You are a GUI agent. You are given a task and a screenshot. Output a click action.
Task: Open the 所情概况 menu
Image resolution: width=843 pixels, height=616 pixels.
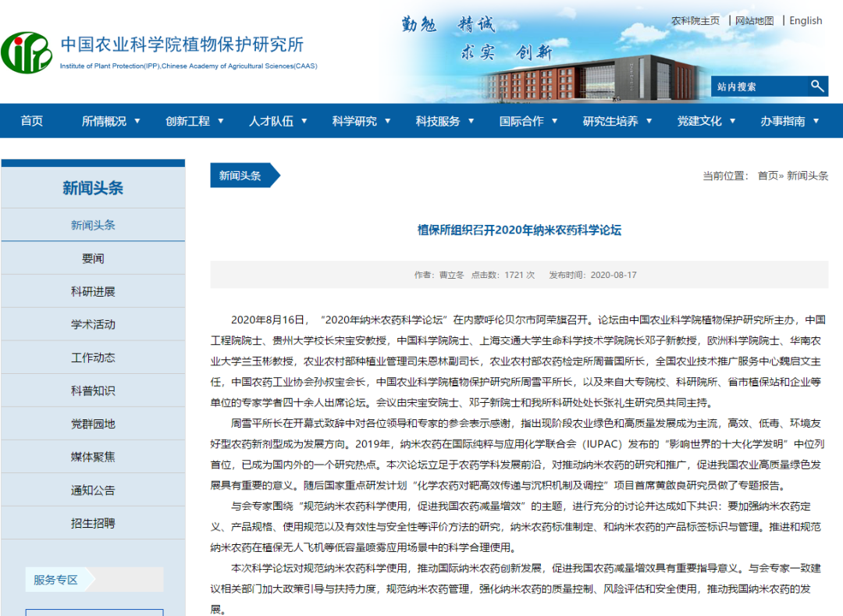(x=104, y=121)
